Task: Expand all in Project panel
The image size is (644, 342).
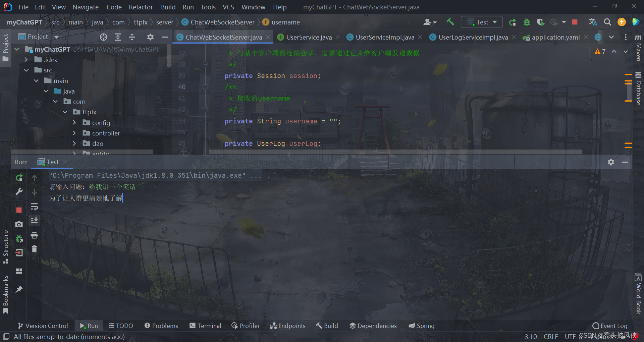Action: (118, 37)
